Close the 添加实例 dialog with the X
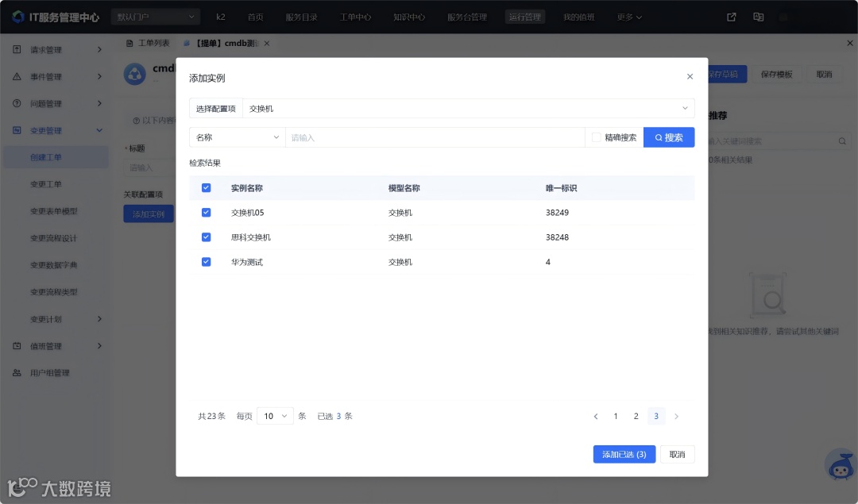Image resolution: width=858 pixels, height=504 pixels. point(690,76)
